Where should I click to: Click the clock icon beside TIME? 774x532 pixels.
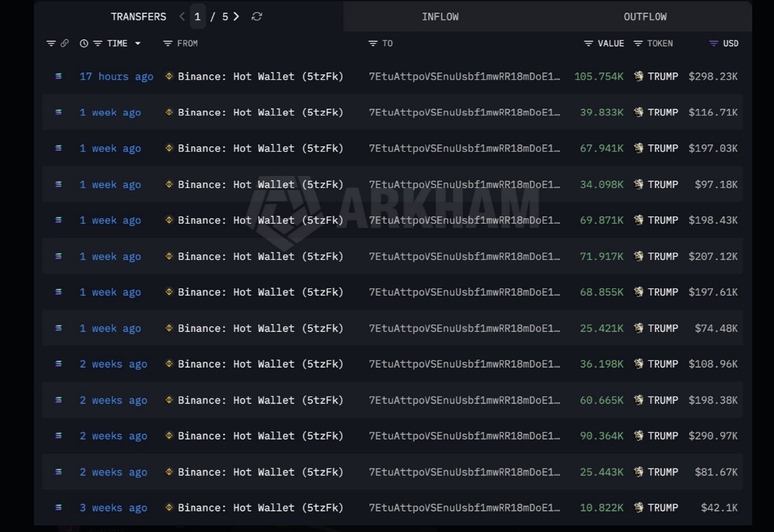click(x=84, y=43)
